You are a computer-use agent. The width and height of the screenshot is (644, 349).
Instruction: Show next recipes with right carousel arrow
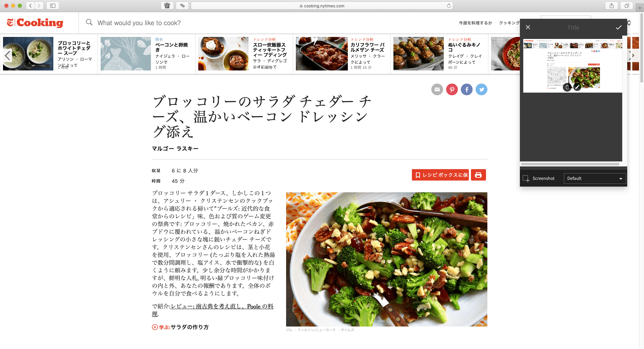(633, 55)
